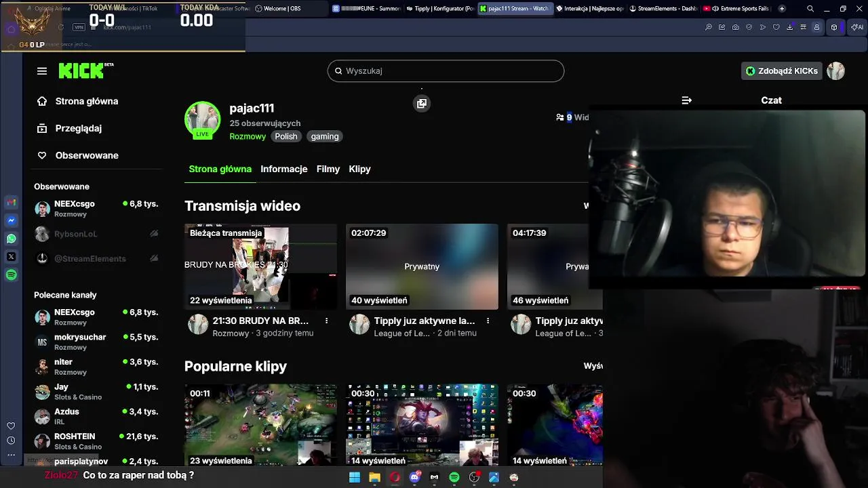Open Azdus recommended channel
The width and height of the screenshot is (868, 488).
tap(97, 416)
